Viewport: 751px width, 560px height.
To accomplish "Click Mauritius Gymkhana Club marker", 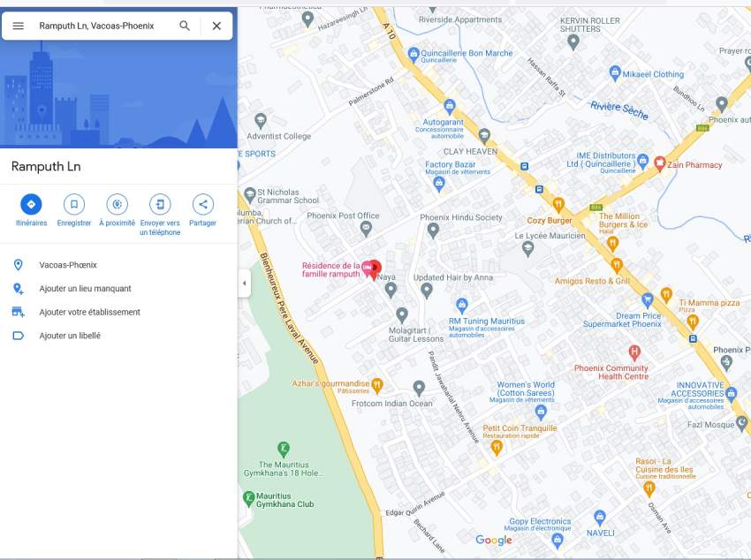I will coord(249,498).
